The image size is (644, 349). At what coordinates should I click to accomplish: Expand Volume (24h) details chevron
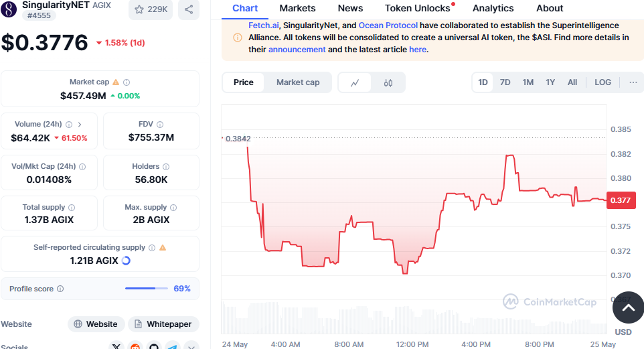coord(80,124)
